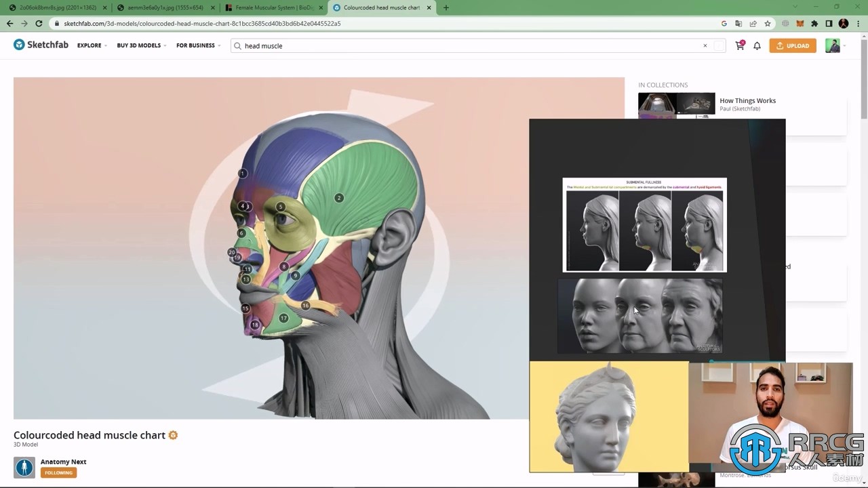Viewport: 868px width, 488px height.
Task: Click the IN COLLECTIONS heading
Action: point(663,85)
